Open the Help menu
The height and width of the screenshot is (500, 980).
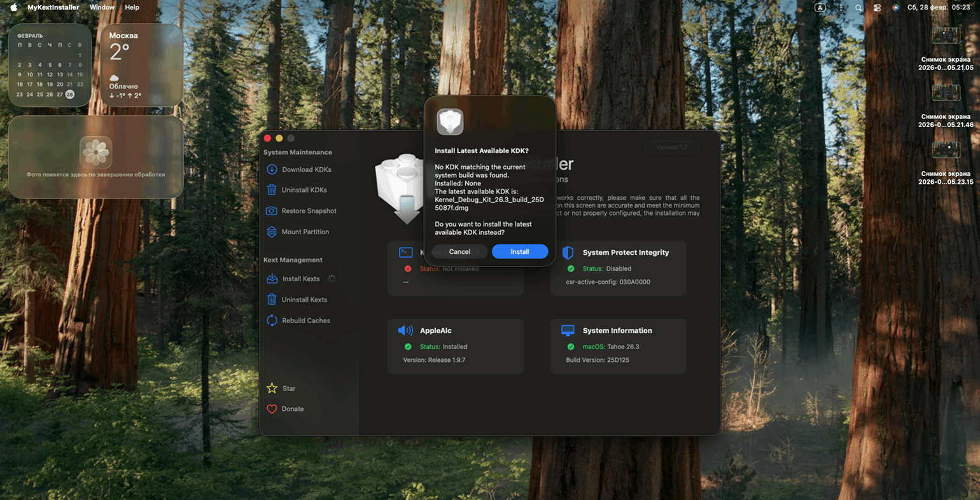point(132,8)
